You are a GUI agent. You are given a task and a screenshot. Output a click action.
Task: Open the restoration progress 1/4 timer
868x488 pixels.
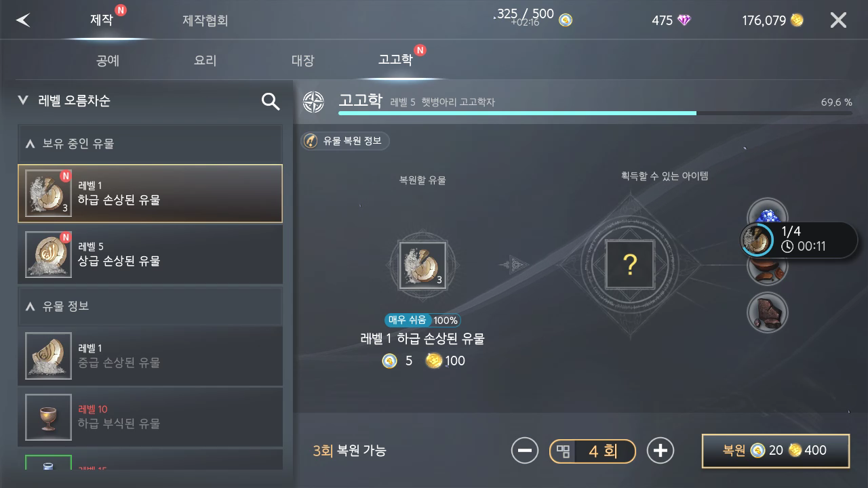[x=799, y=239]
